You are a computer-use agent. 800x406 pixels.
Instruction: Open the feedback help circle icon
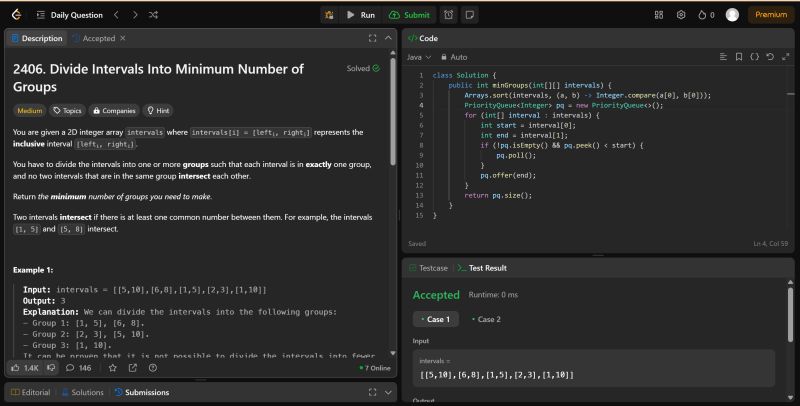click(x=153, y=368)
